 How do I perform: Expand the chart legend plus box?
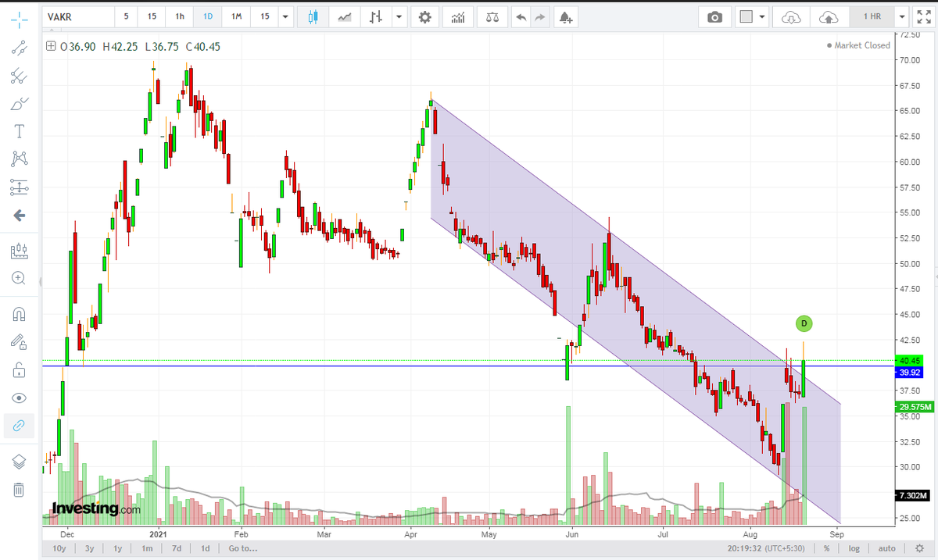coord(52,46)
